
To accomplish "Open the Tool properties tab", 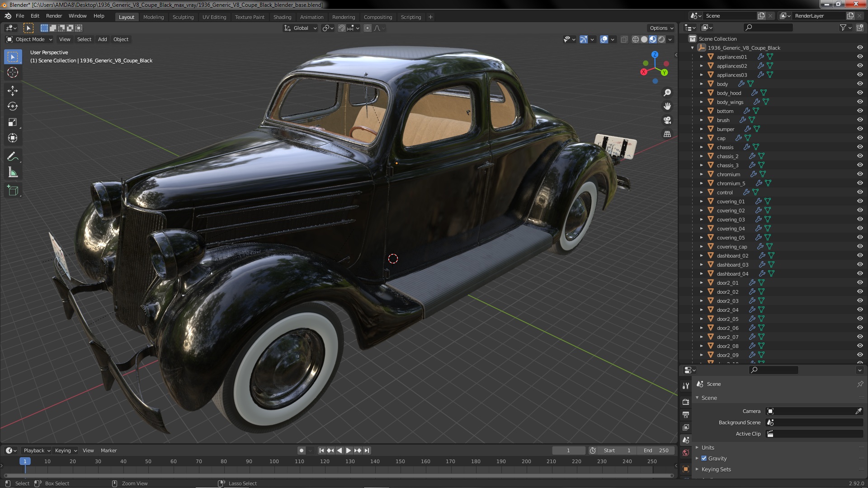I will pyautogui.click(x=686, y=385).
